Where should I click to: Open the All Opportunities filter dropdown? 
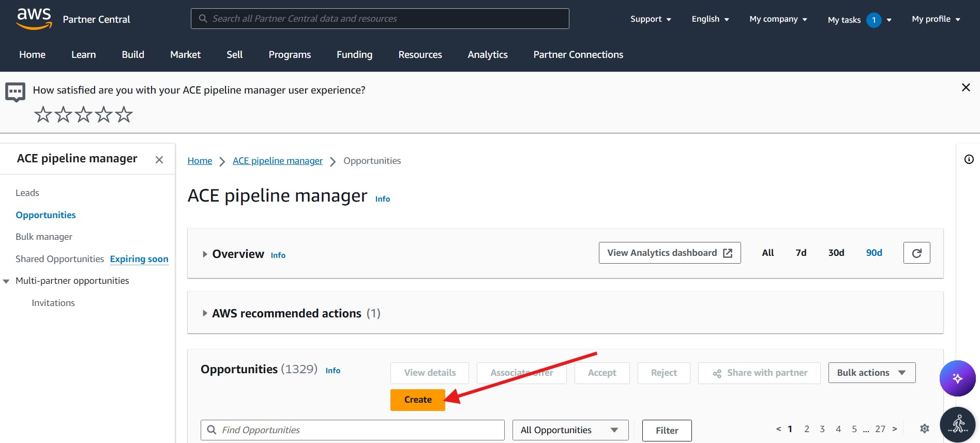pyautogui.click(x=570, y=430)
